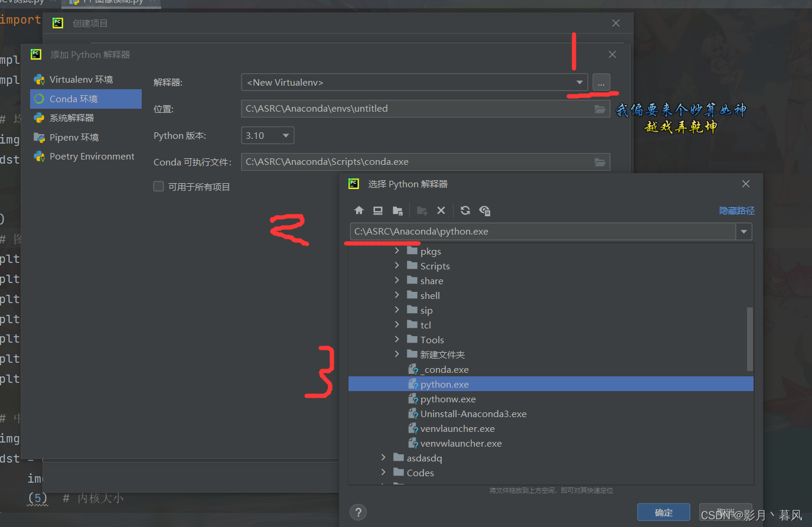
Task: Click the Desktop directory toolbar icon
Action: pyautogui.click(x=378, y=210)
